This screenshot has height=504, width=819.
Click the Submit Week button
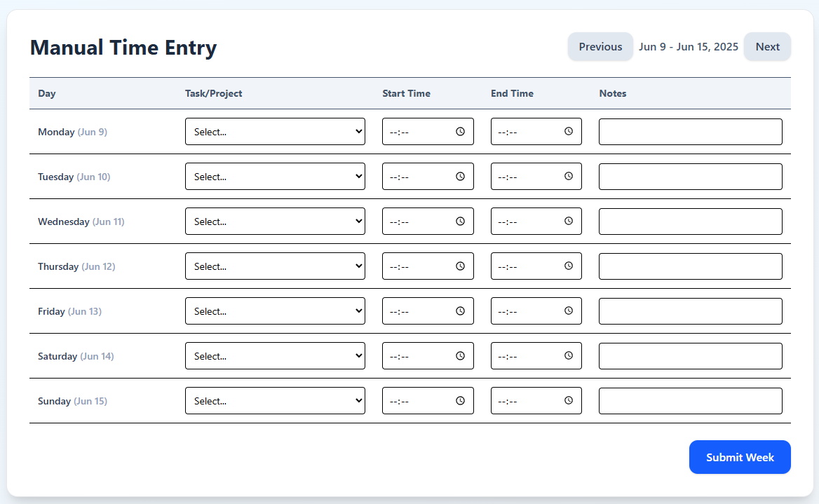(740, 458)
